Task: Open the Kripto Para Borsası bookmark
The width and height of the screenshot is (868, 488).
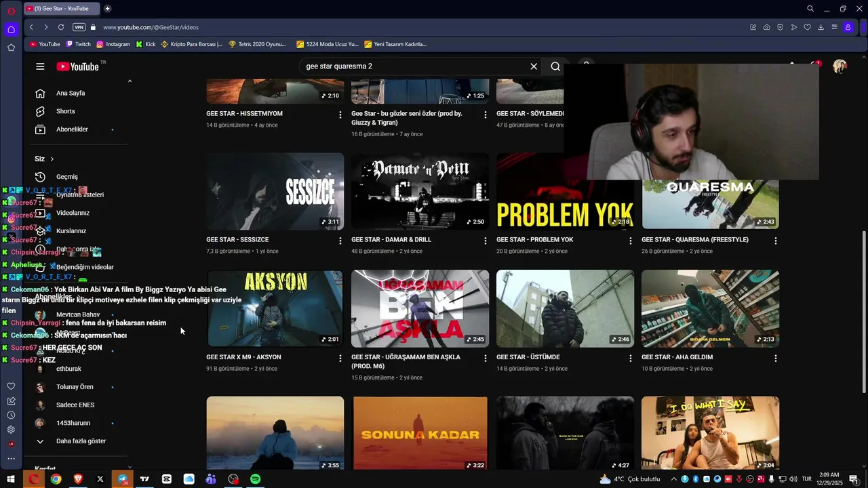Action: coord(192,44)
